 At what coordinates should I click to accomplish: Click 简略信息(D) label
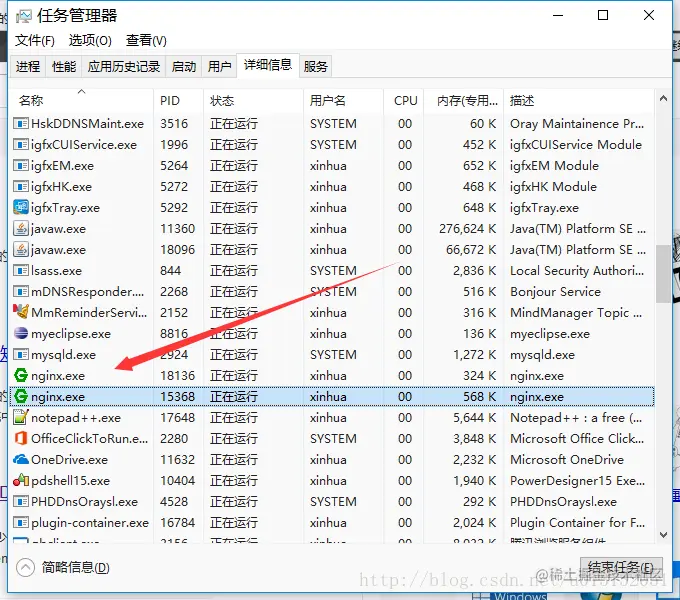[75, 567]
